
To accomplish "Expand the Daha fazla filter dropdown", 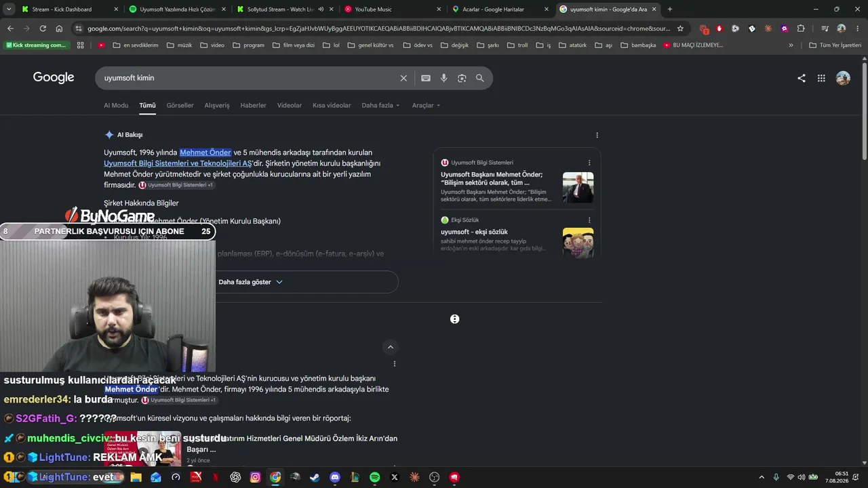I will [x=380, y=106].
